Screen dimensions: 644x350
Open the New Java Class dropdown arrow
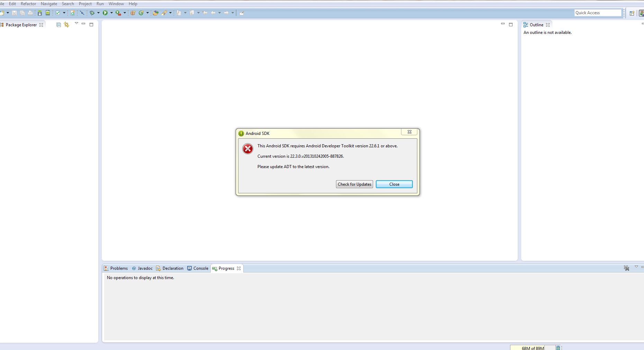point(147,13)
